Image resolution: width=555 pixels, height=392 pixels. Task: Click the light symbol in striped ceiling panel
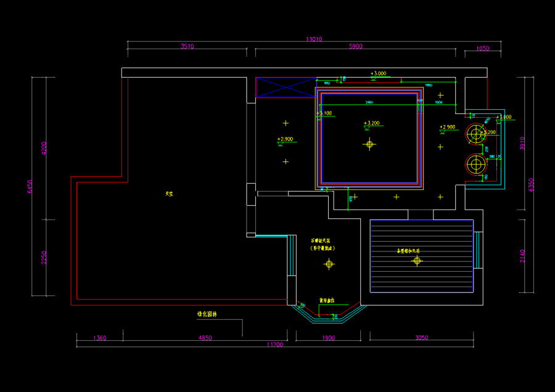click(x=417, y=261)
